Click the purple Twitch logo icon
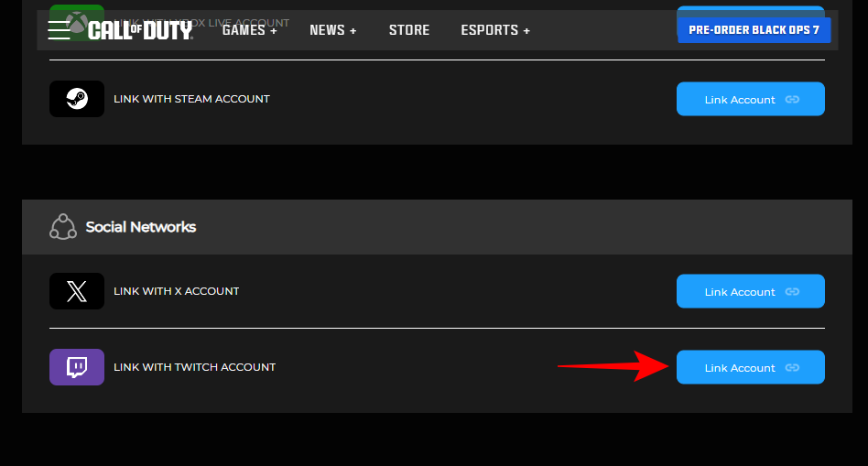 click(77, 367)
